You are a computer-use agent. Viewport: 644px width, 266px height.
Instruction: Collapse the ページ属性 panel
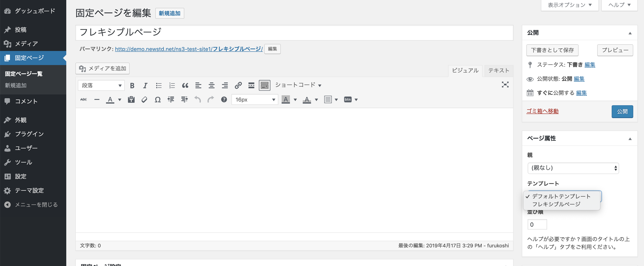coord(630,139)
